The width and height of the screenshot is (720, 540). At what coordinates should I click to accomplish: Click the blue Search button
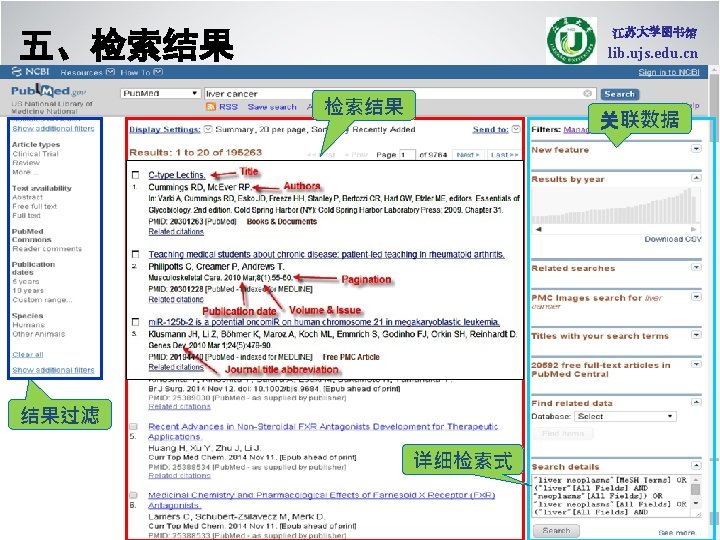pos(619,94)
